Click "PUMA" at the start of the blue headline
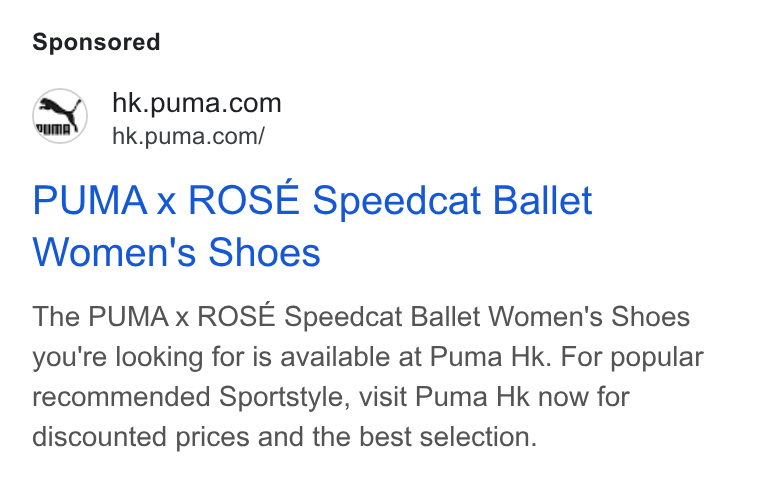Image resolution: width=760 pixels, height=478 pixels. pos(90,200)
